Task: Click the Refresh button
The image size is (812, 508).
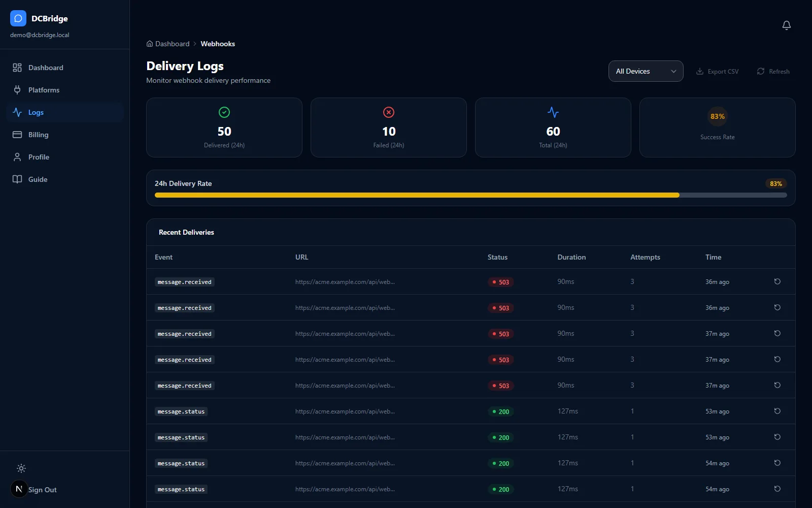Action: [x=773, y=71]
